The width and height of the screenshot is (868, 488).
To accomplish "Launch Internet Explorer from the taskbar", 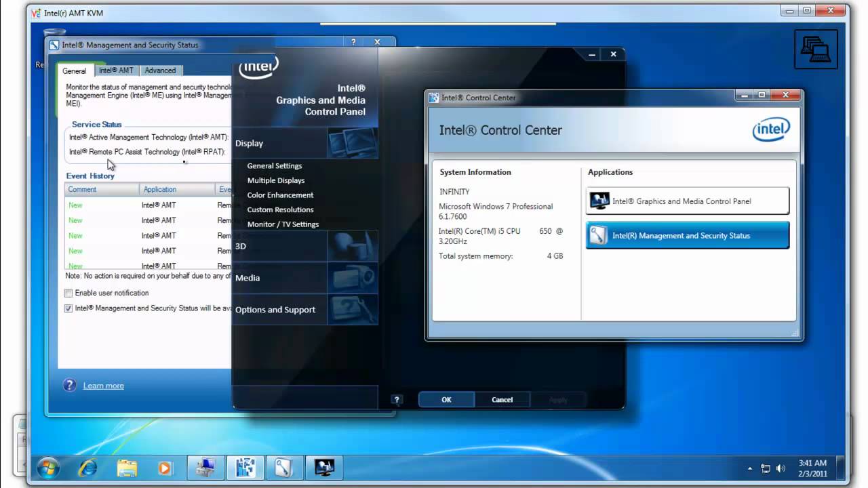I will tap(87, 468).
